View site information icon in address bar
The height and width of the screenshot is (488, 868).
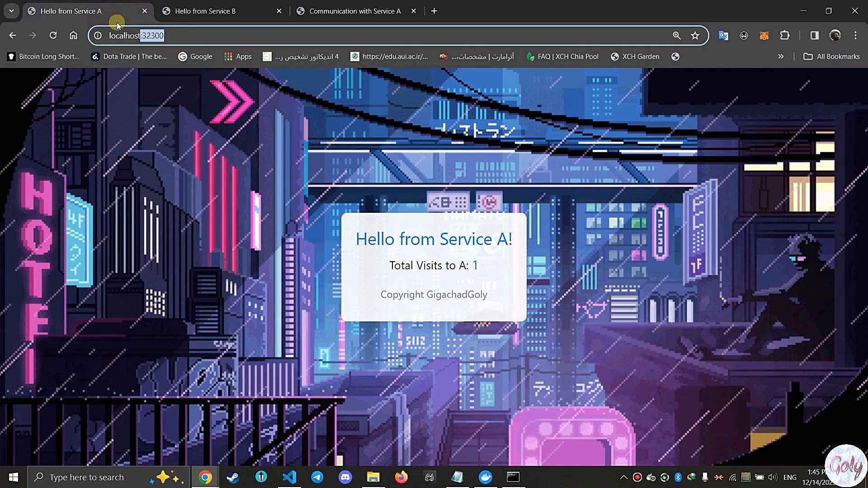click(98, 35)
